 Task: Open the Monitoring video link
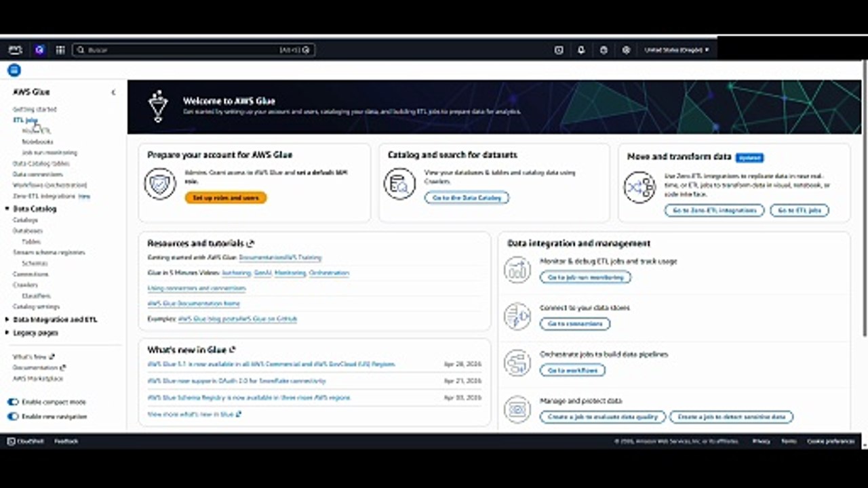click(290, 273)
